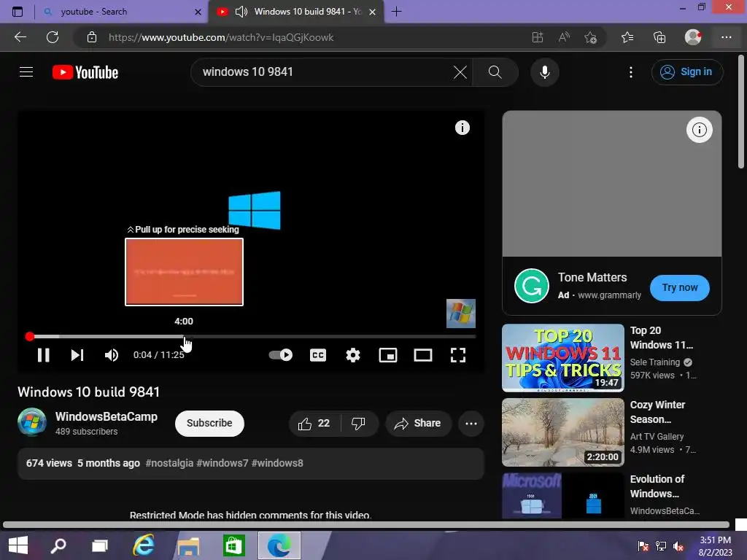Toggle closed captions (CC)
Viewport: 747px width, 560px height.
318,355
